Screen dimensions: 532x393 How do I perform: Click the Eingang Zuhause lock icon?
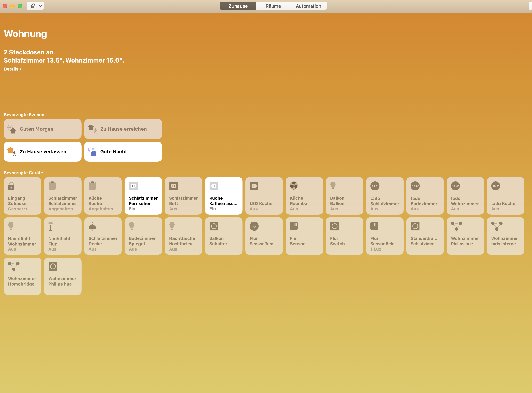[x=11, y=186]
